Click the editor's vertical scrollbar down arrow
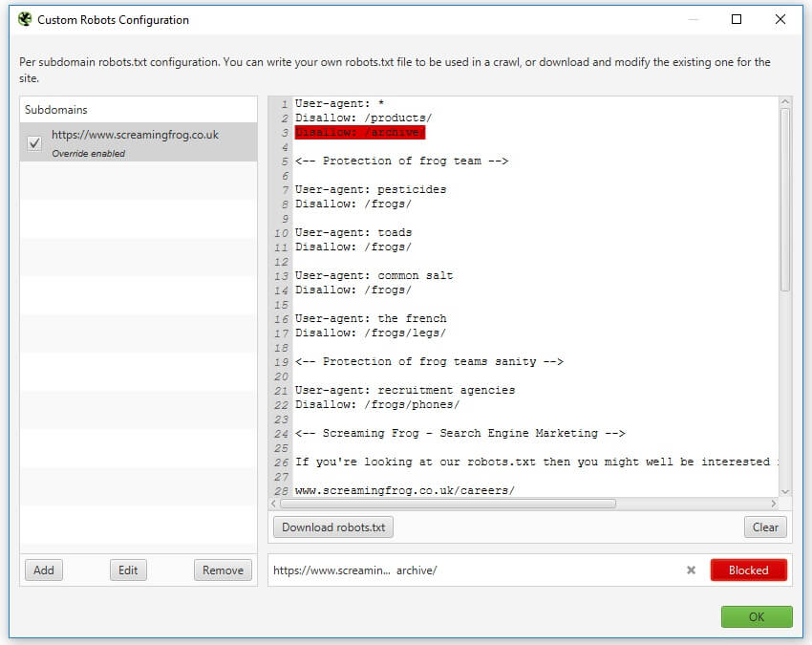 pos(785,490)
